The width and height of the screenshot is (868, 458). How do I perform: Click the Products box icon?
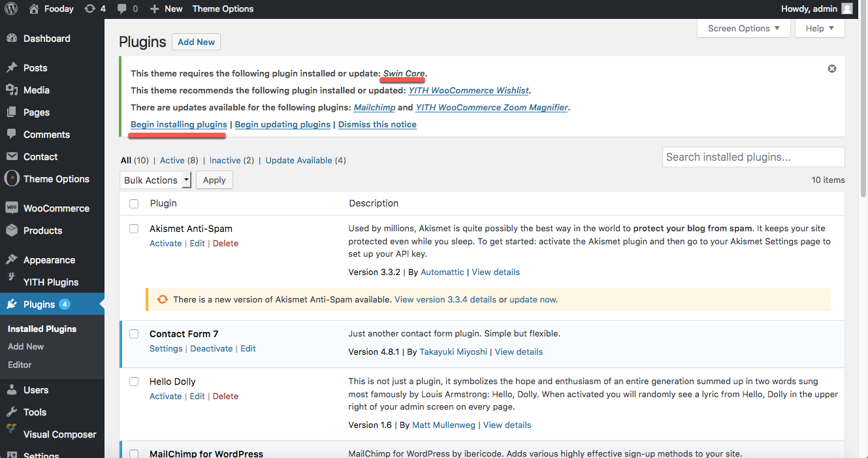[x=12, y=231]
